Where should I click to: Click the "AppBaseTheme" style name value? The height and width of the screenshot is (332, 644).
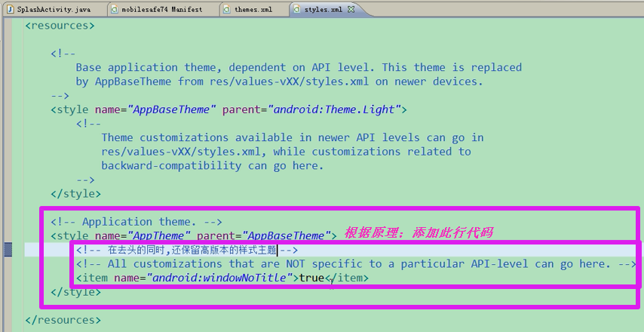click(x=172, y=109)
